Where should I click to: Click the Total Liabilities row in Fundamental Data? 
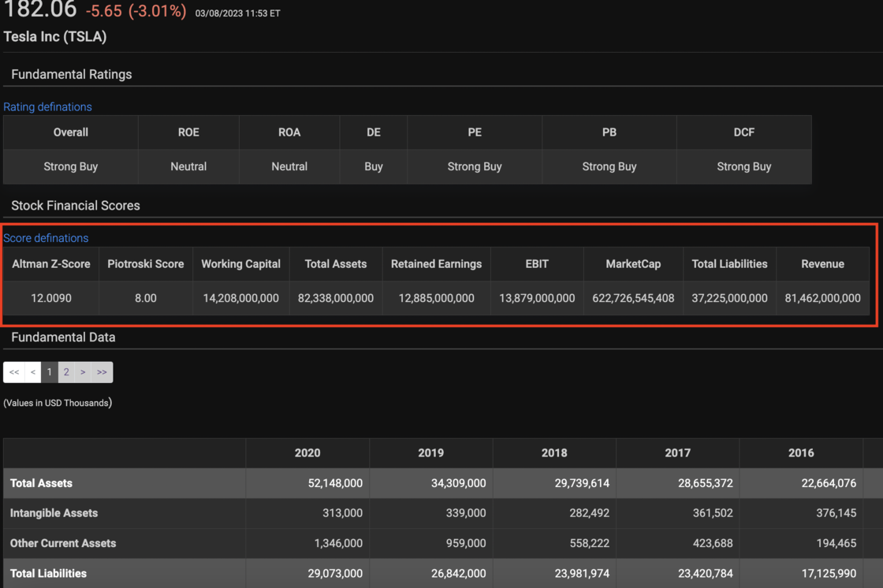click(x=48, y=574)
